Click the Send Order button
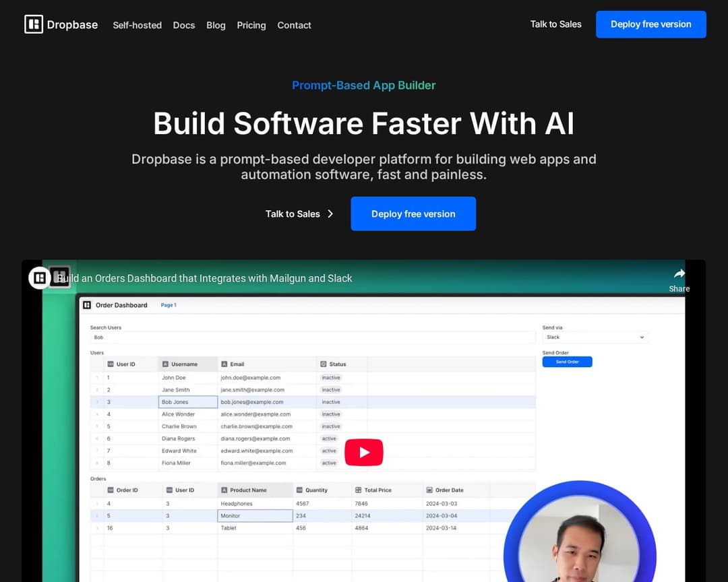Image resolution: width=728 pixels, height=582 pixels. coord(567,362)
